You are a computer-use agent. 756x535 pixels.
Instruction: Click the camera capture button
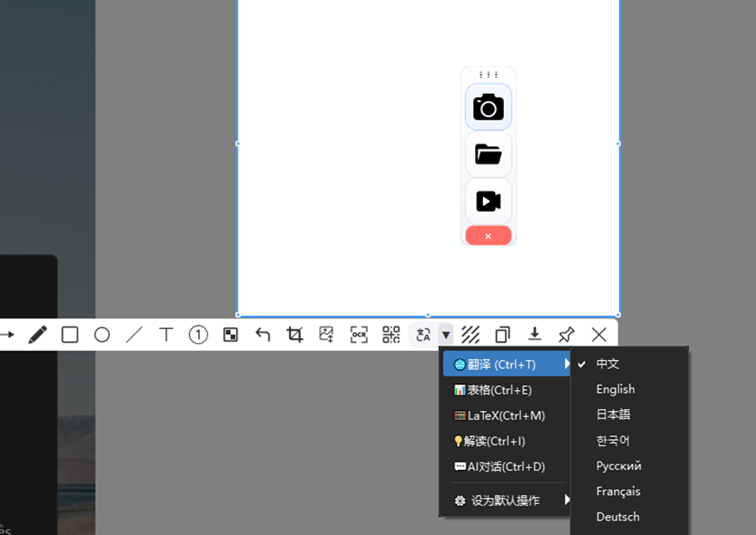(488, 107)
